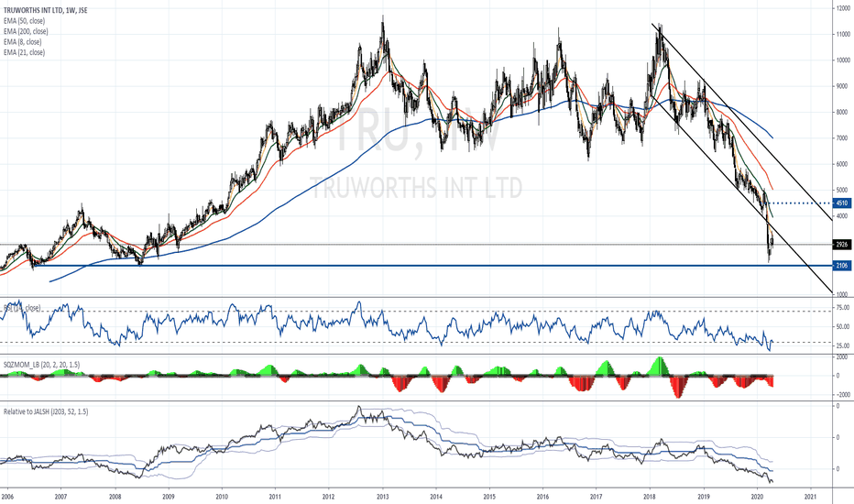
Task: Click the 2014 year on time axis
Action: 436,497
